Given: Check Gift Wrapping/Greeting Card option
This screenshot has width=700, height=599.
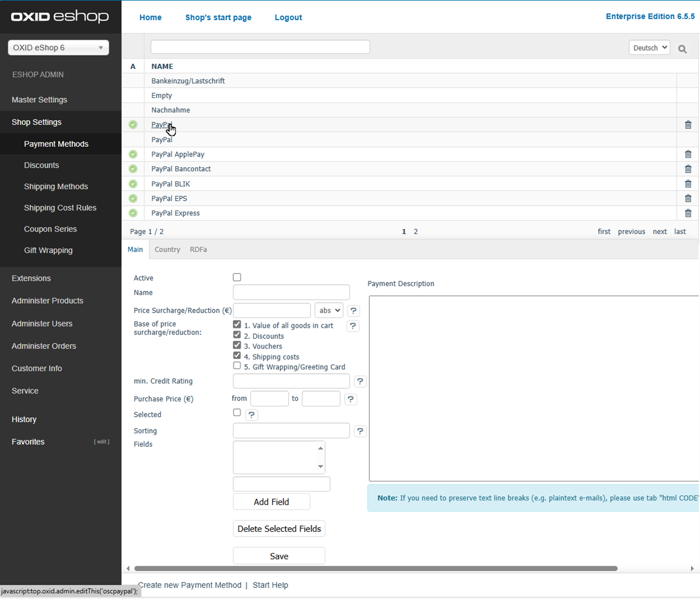Looking at the screenshot, I should (x=237, y=366).
